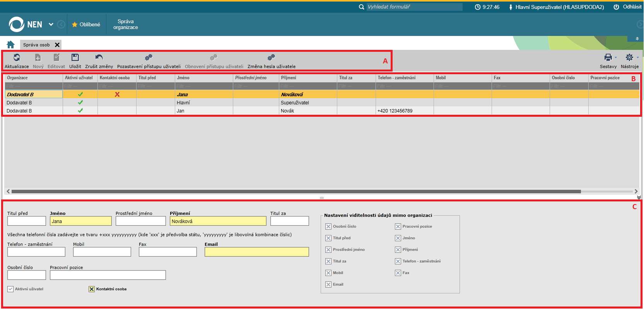The width and height of the screenshot is (644, 310).
Task: Click Hlavní Superuživatel user name
Action: click(560, 7)
